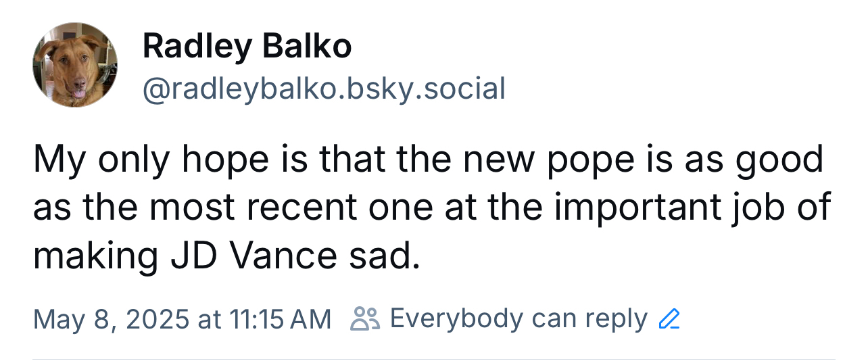Select the "Everybody can reply" setting label
868x361 pixels.
click(x=519, y=318)
